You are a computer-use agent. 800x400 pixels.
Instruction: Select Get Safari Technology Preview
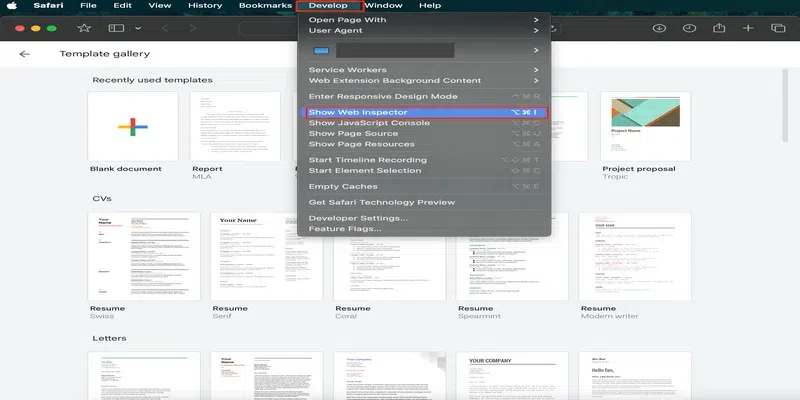point(423,203)
